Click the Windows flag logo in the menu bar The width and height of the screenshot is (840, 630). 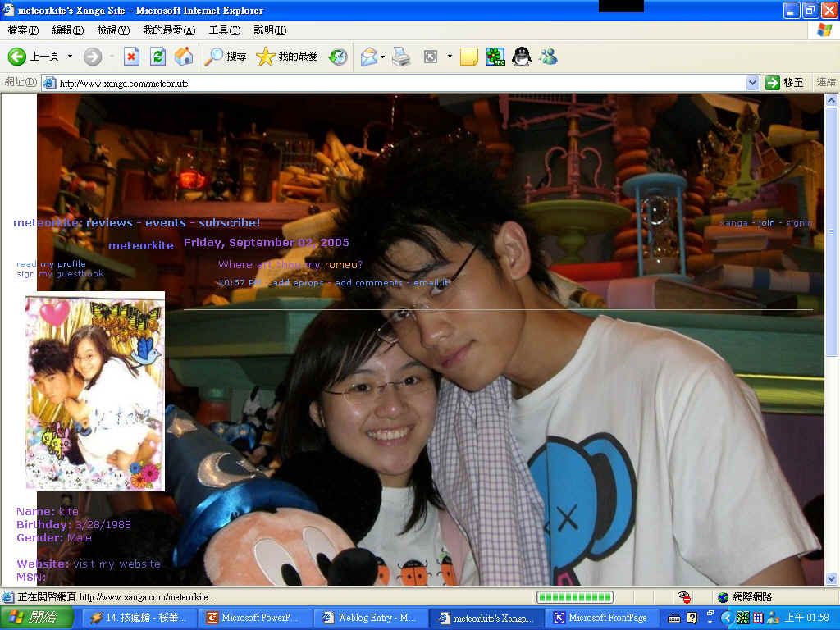[824, 30]
